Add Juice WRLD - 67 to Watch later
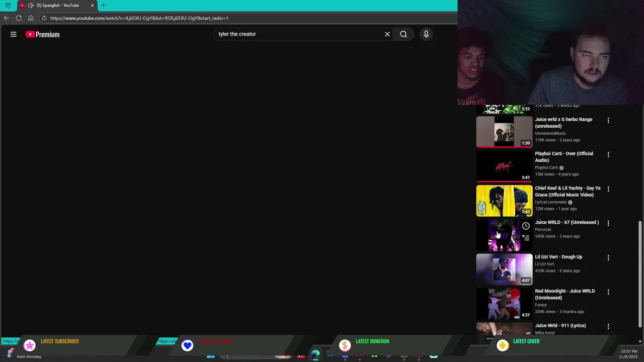The width and height of the screenshot is (644, 362). tap(526, 226)
